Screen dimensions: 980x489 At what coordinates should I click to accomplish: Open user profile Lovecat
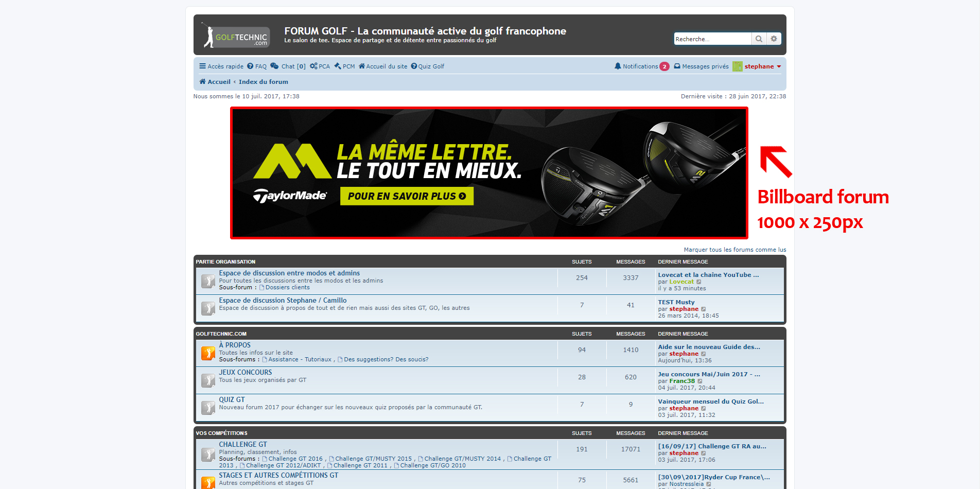(681, 282)
